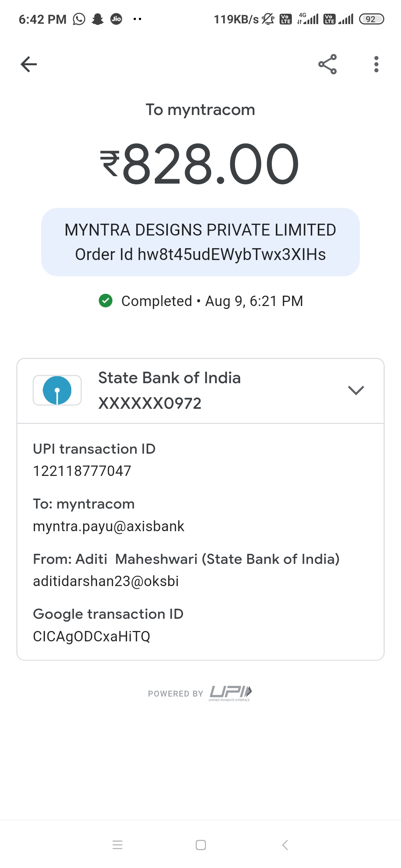Tap UPI transaction ID 122118777047
Image resolution: width=401 pixels, height=868 pixels.
click(x=82, y=471)
